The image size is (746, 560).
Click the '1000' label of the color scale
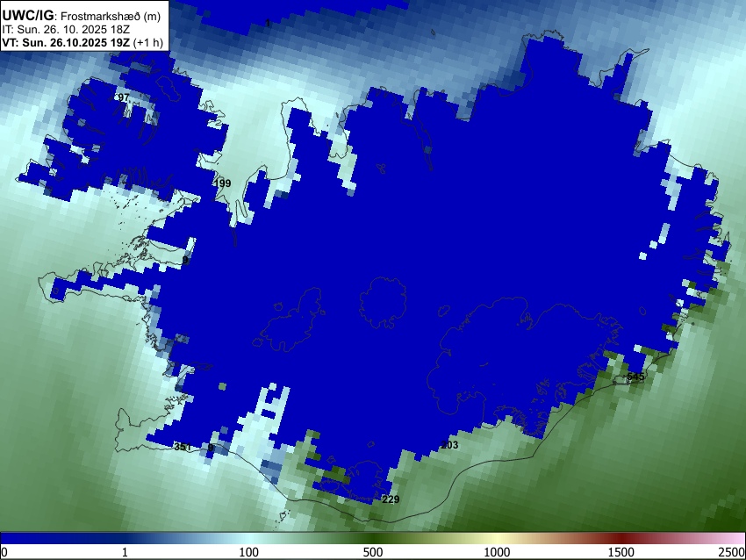click(x=497, y=552)
